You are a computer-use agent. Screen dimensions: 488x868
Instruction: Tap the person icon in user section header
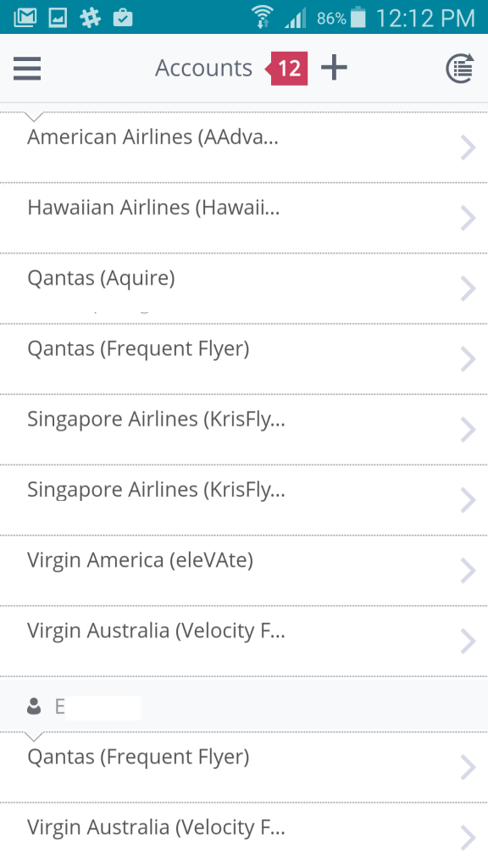pyautogui.click(x=34, y=706)
